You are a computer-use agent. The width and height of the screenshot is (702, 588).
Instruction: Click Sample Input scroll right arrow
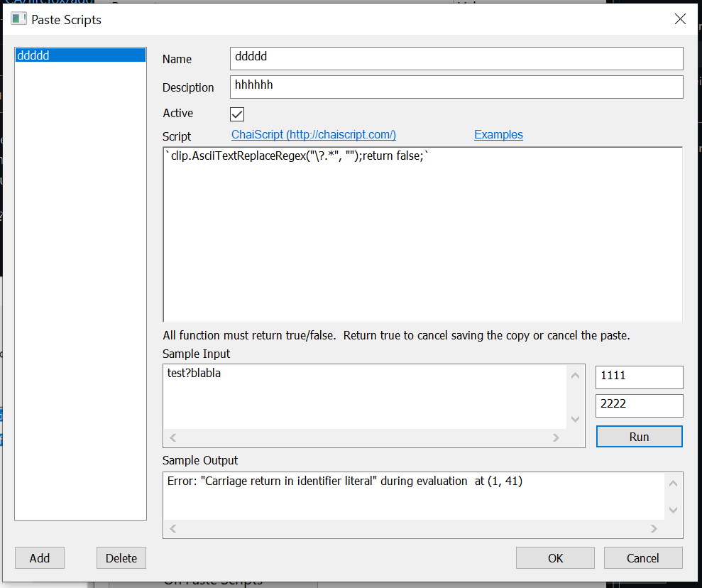click(556, 437)
